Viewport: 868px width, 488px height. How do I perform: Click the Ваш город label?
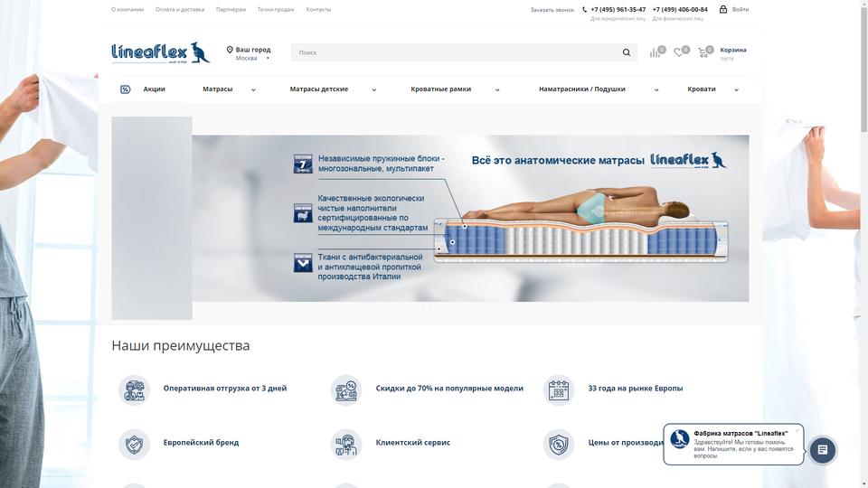pos(253,50)
